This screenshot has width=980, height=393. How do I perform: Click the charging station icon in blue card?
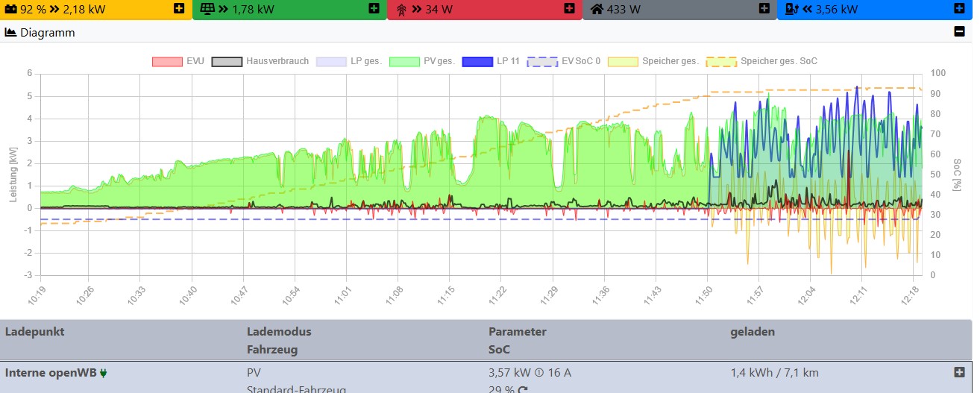791,10
